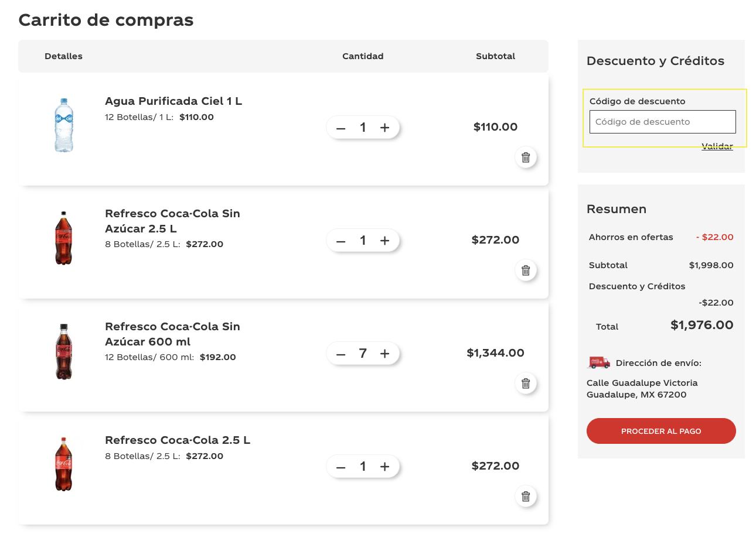Click the quantity value showing 7
Viewport: 756px width, 534px height.
pyautogui.click(x=363, y=353)
